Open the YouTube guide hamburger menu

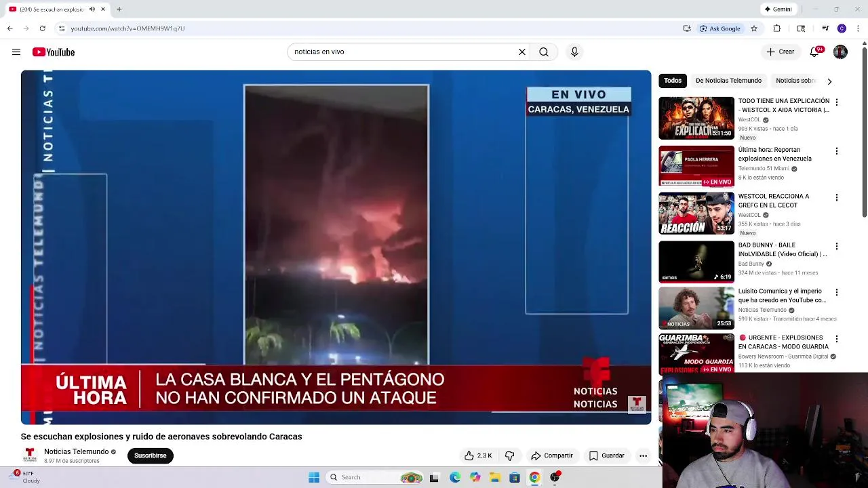(16, 52)
